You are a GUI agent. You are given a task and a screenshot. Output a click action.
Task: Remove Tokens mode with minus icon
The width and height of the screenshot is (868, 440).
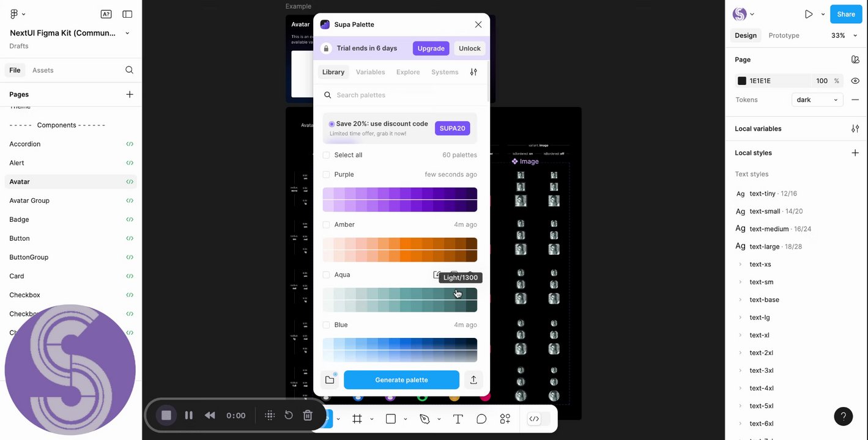pos(855,100)
